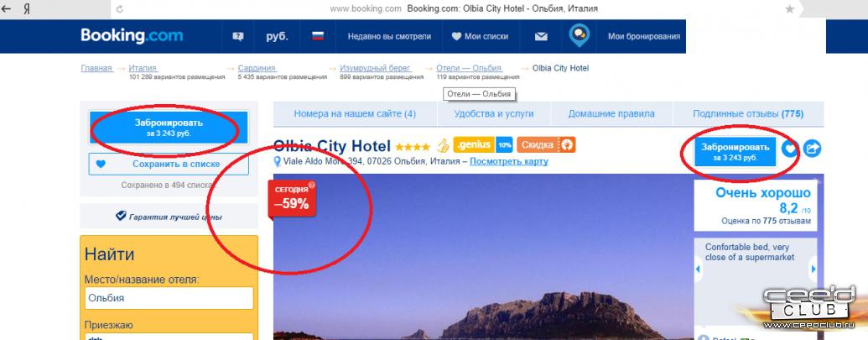Image resolution: width=868 pixels, height=340 pixels.
Task: Open the help chat question icon
Action: tap(238, 37)
